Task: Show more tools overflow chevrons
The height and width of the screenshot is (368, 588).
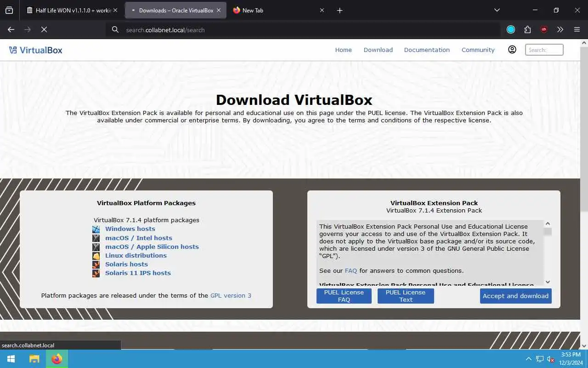Action: click(560, 29)
